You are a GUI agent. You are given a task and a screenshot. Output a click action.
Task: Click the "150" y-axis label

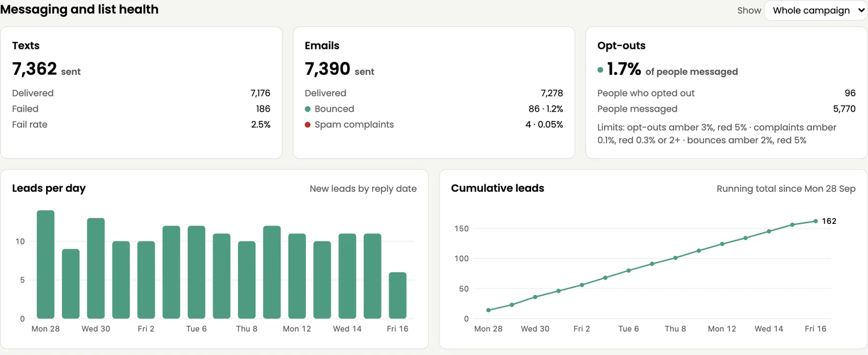[x=462, y=229]
